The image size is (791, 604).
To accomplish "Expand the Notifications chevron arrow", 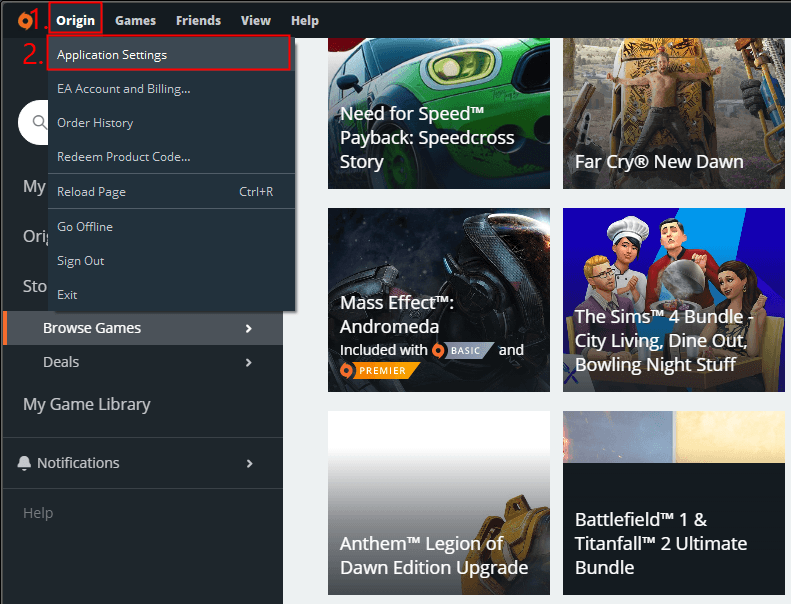I will pos(249,464).
